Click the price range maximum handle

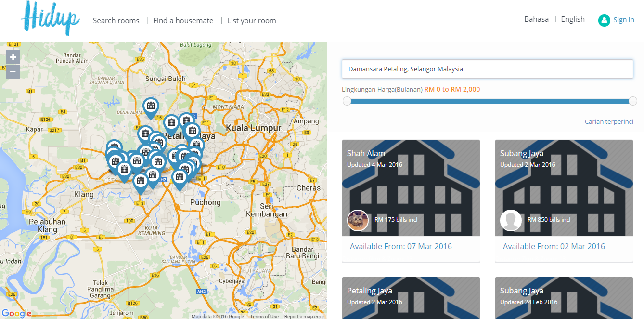[x=633, y=101]
